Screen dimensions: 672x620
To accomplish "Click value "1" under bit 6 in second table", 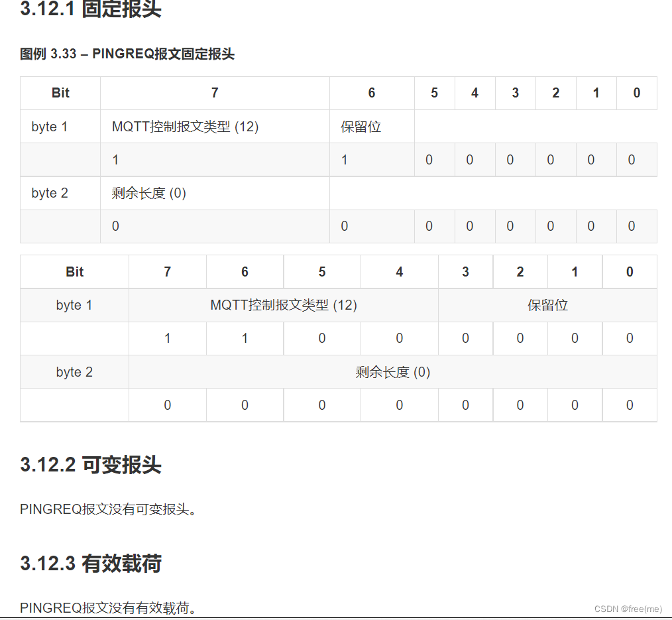I will 245,338.
